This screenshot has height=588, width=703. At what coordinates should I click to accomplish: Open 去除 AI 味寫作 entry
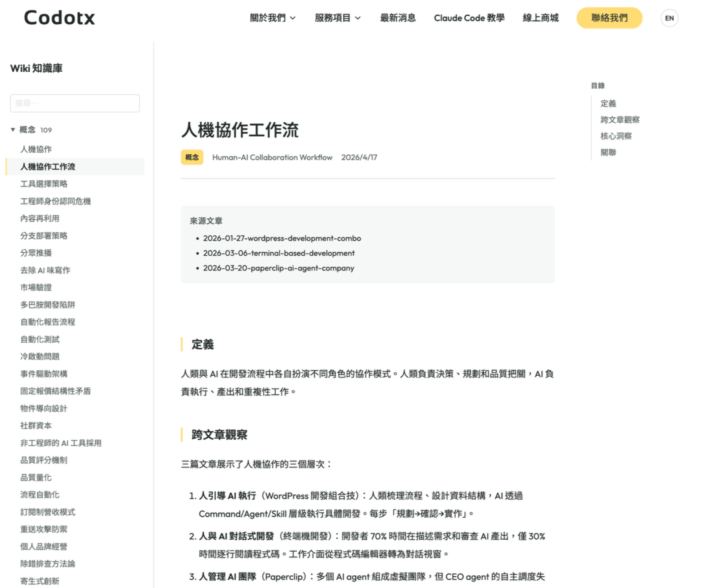pos(45,270)
